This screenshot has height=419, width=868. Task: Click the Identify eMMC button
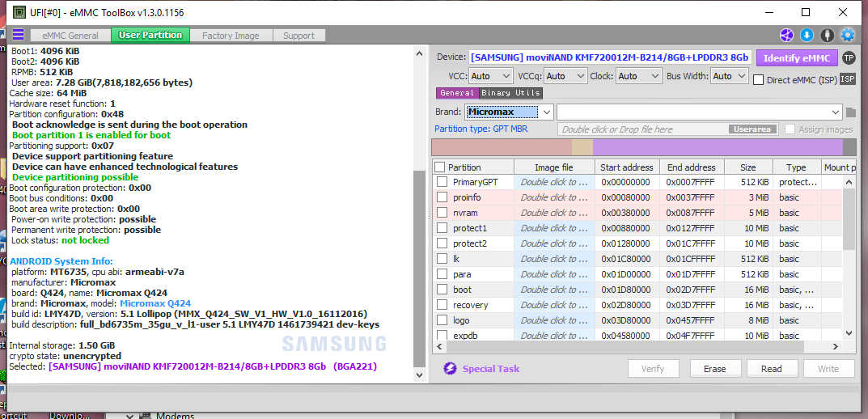click(x=797, y=57)
